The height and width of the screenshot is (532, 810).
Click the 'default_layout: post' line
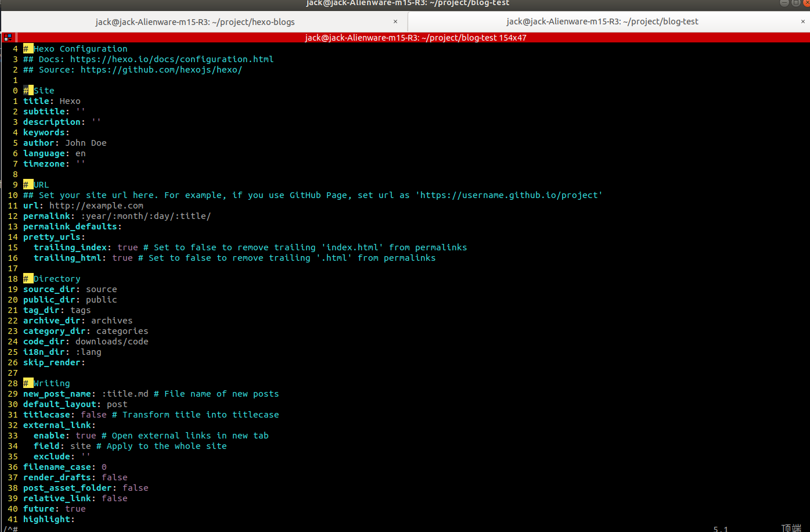coord(75,404)
